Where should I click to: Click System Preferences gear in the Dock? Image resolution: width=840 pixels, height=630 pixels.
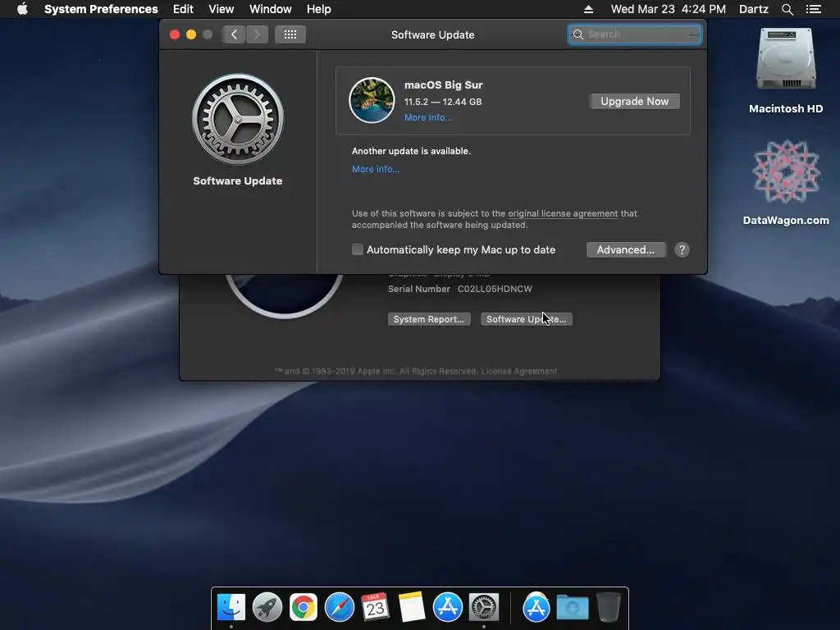click(484, 608)
